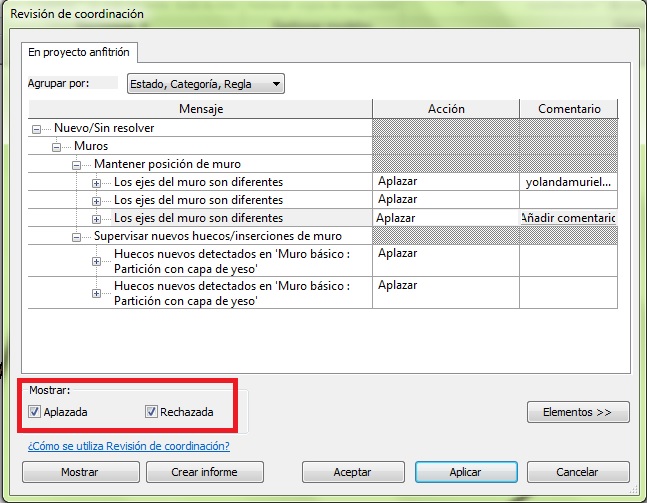Viewport: 647px width, 503px height.
Task: Open the Agrupar por dropdown
Action: coord(205,84)
